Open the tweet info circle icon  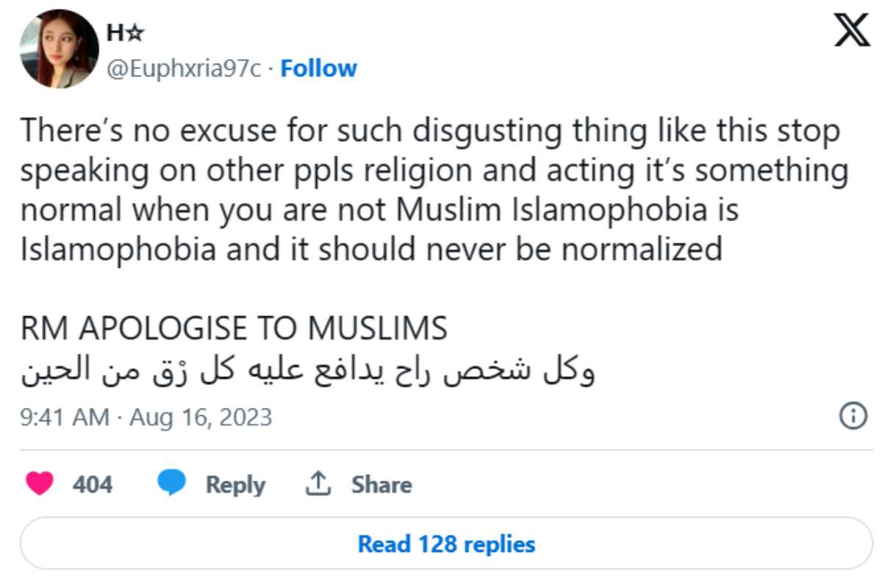[x=853, y=417]
